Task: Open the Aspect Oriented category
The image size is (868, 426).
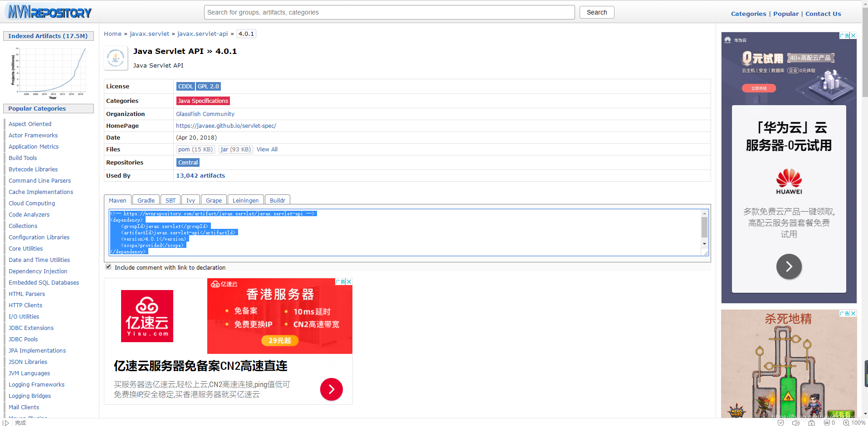Action: [30, 124]
